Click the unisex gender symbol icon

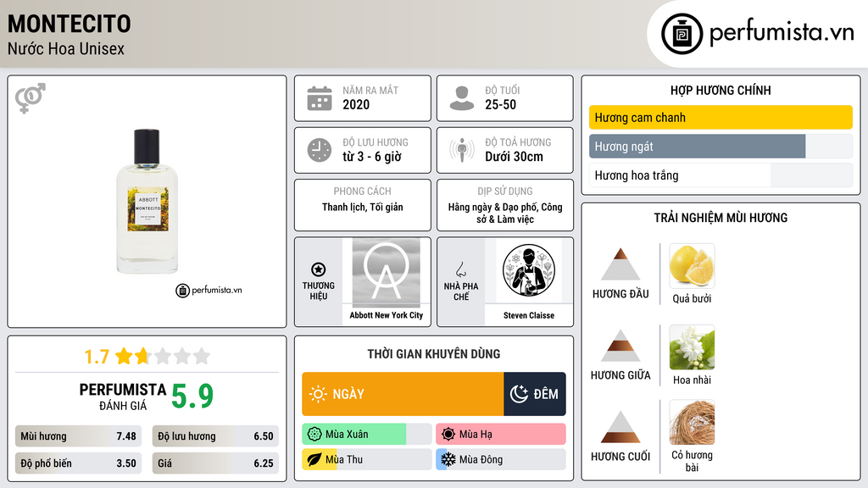coord(31,98)
